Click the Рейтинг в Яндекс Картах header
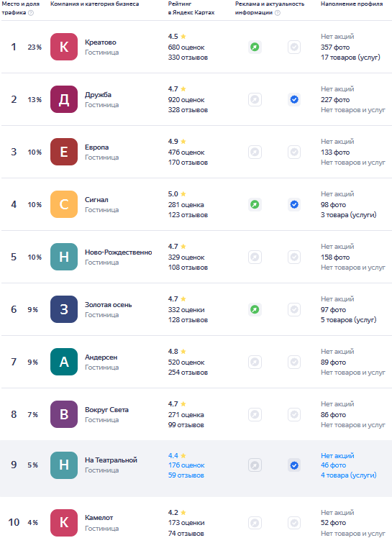The height and width of the screenshot is (543, 392). pos(191,8)
